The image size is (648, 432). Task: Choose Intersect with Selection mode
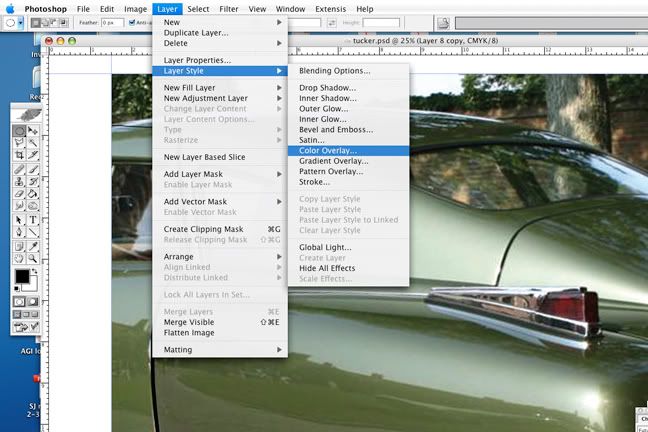[64, 23]
